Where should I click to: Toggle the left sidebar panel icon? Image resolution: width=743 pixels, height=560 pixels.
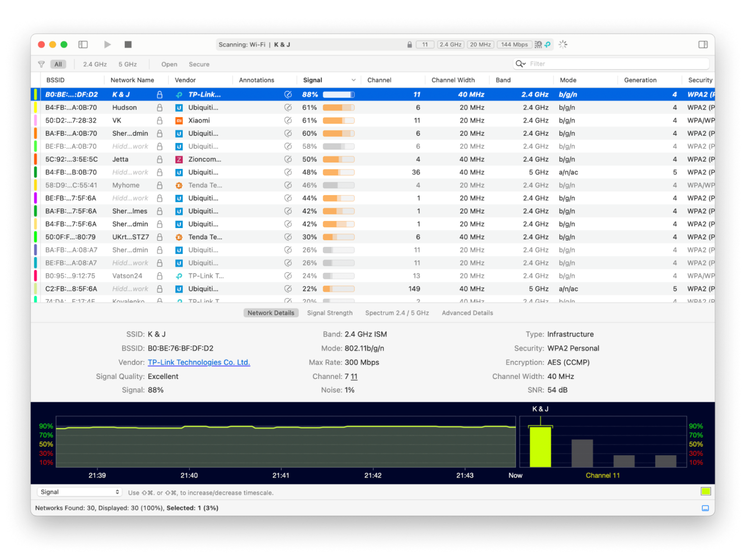click(83, 44)
